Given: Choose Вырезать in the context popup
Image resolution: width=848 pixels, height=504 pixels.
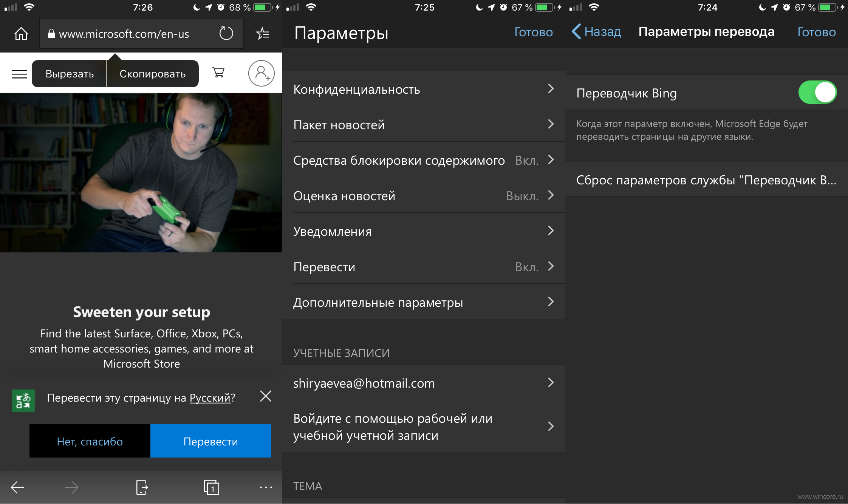Looking at the screenshot, I should point(70,74).
